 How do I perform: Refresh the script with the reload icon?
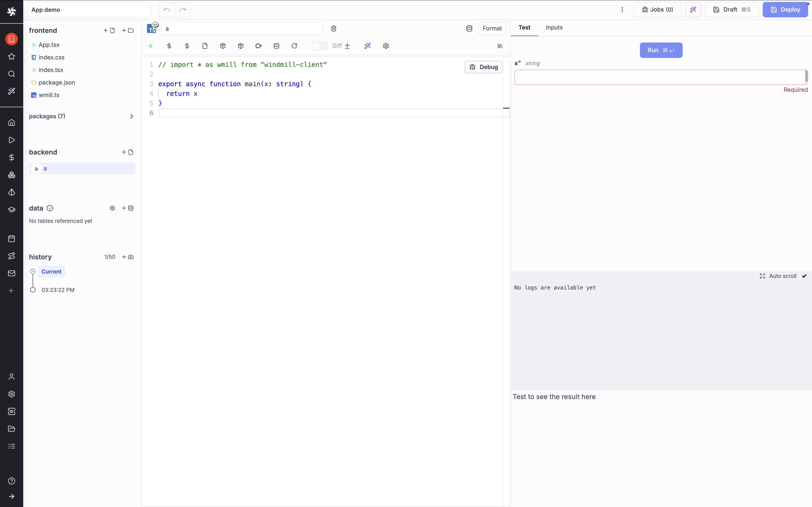tap(294, 46)
